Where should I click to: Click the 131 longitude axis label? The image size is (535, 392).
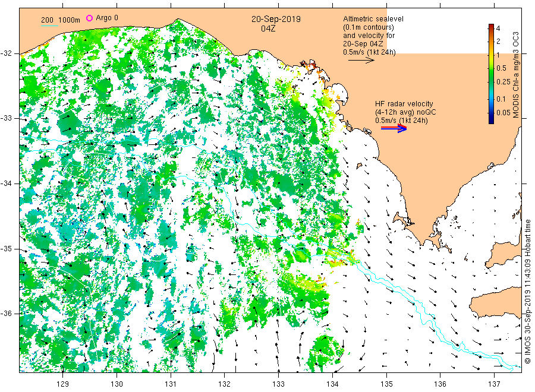click(x=171, y=384)
